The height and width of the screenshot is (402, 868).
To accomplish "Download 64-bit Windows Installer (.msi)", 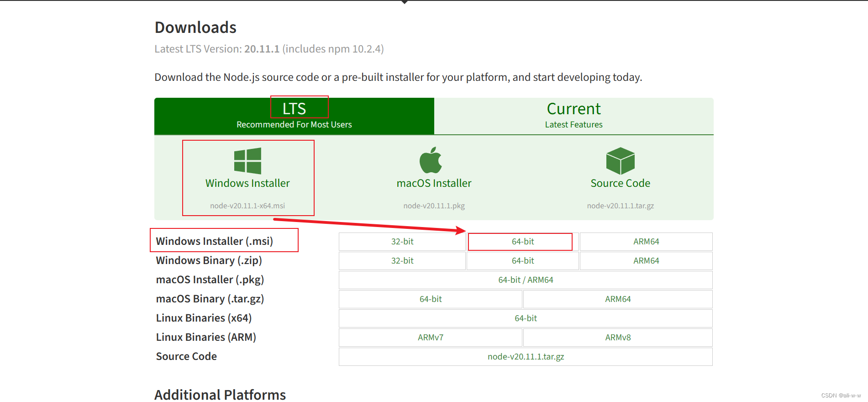I will click(523, 242).
